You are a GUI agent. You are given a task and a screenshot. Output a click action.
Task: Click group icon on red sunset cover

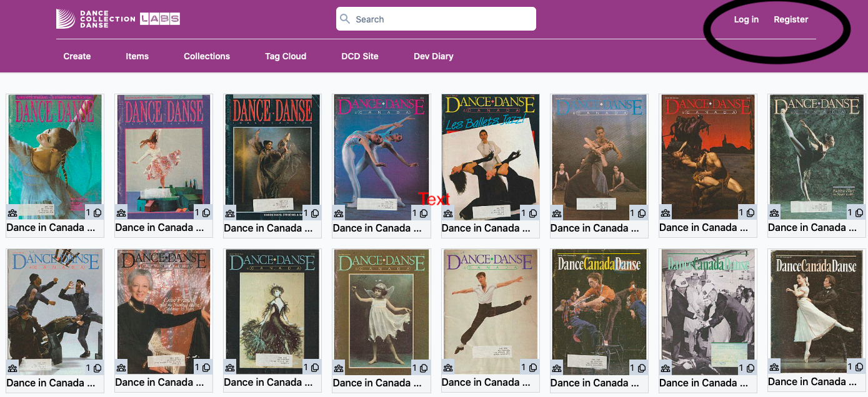coord(665,213)
